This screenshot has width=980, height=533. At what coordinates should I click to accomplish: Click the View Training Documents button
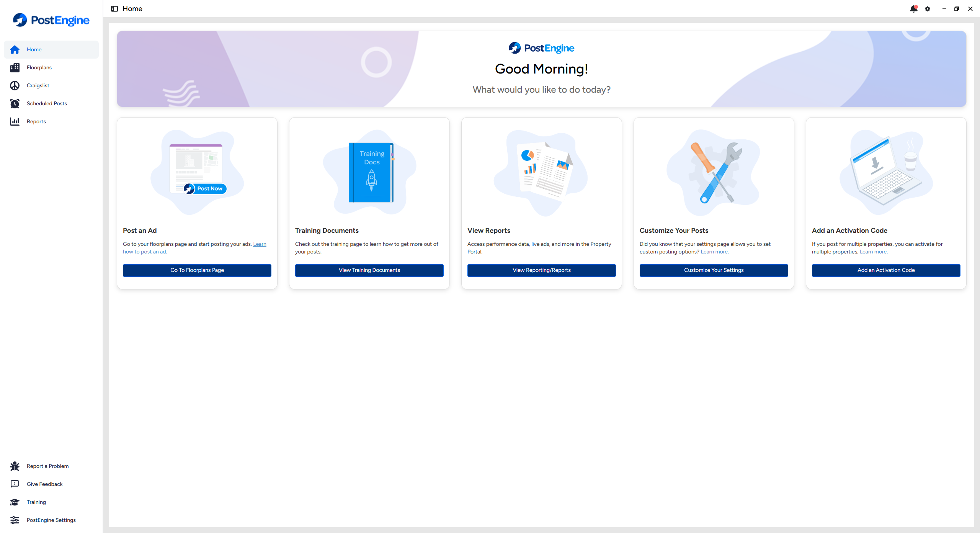coord(369,270)
